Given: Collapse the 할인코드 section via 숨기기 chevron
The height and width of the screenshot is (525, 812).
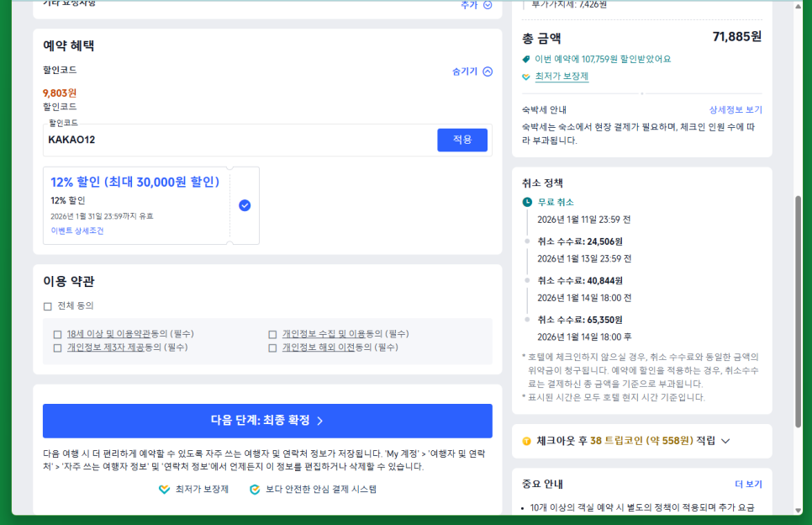Looking at the screenshot, I should point(488,72).
